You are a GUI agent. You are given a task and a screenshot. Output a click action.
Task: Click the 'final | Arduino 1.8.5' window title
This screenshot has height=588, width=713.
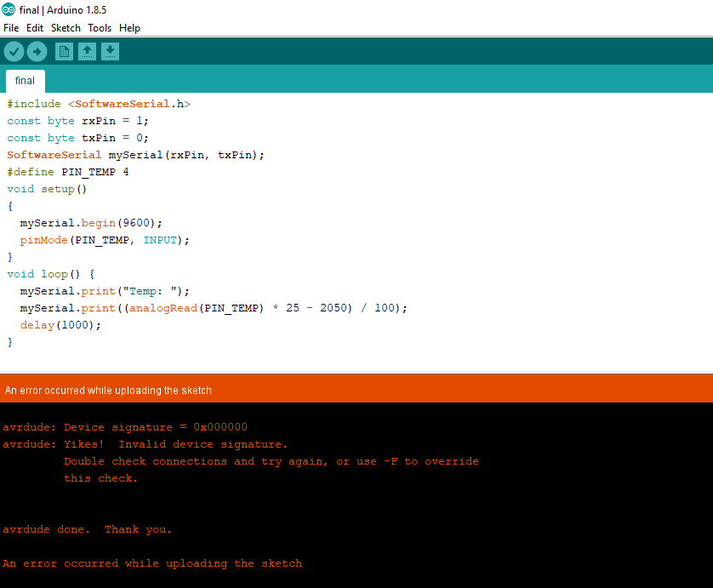[x=63, y=10]
